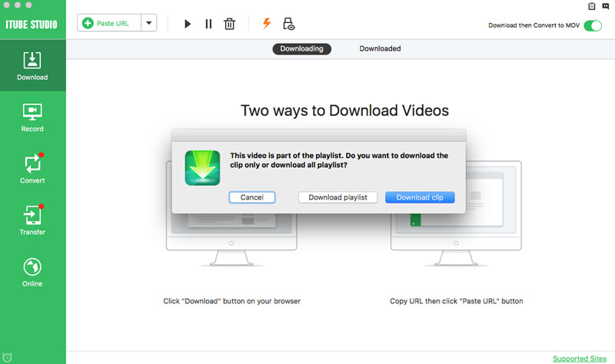Choose Download playlist in the dialog
The height and width of the screenshot is (364, 615).
click(337, 197)
